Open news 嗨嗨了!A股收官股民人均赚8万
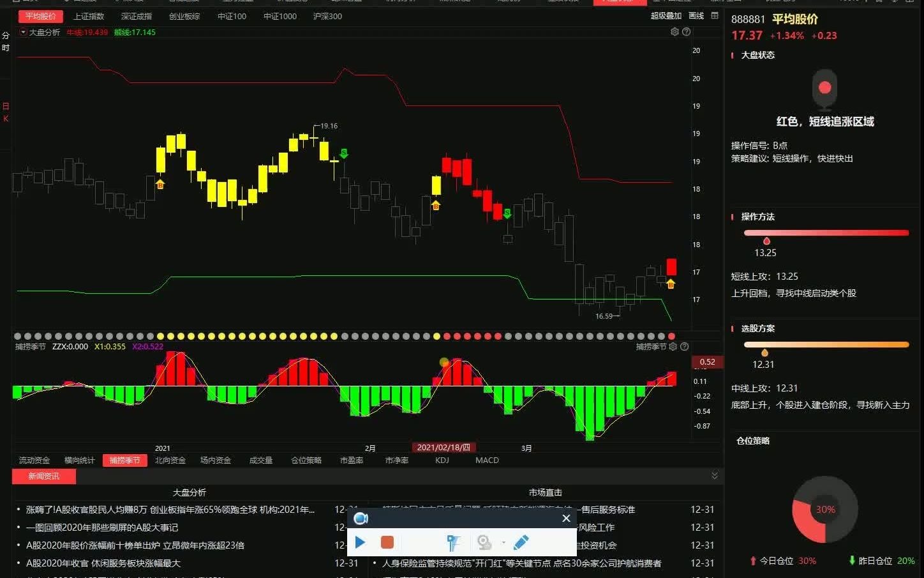The image size is (924, 578). click(x=170, y=510)
